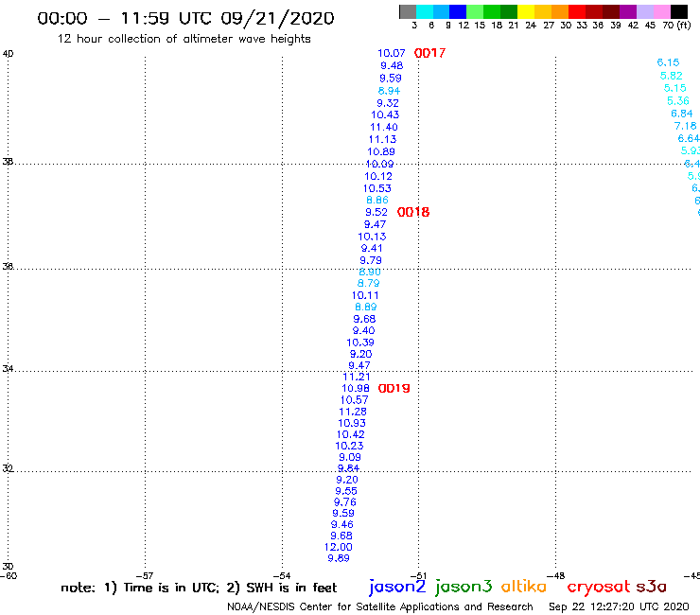
Task: Select the 9.09 wave height value
Action: pyautogui.click(x=350, y=457)
